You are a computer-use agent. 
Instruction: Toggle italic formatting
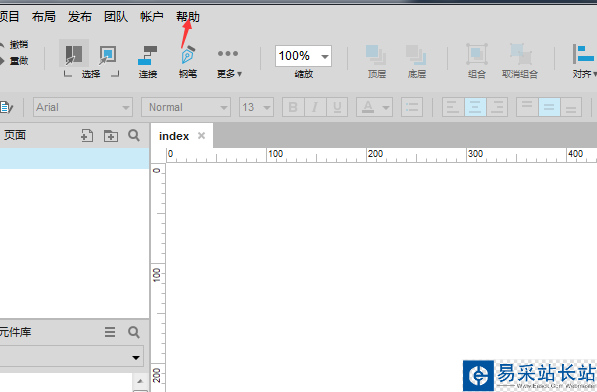(315, 107)
